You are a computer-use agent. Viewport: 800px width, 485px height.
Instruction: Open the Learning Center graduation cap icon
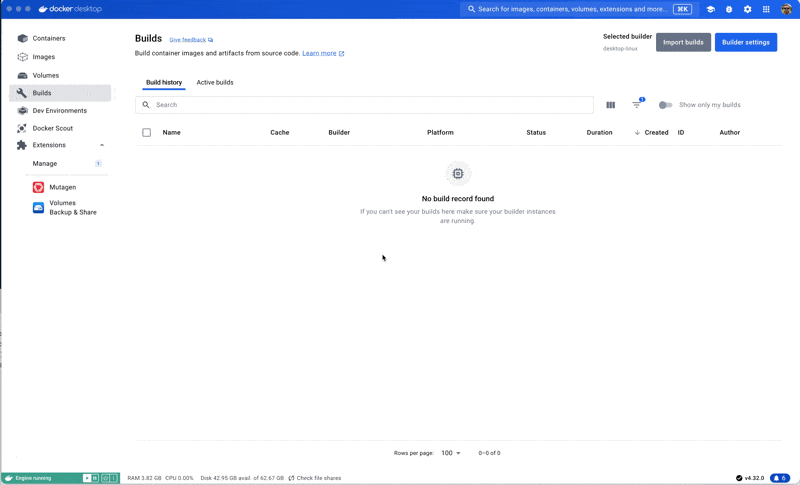[710, 9]
